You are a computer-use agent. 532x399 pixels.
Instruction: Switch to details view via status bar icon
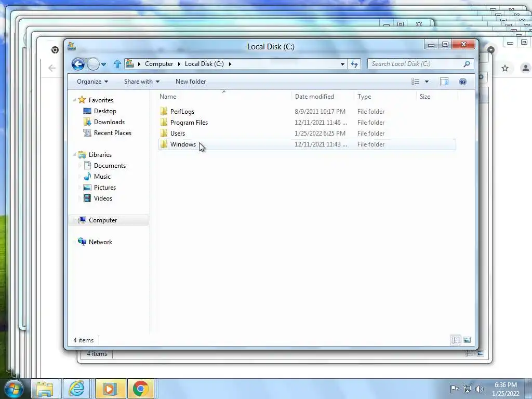tap(456, 340)
